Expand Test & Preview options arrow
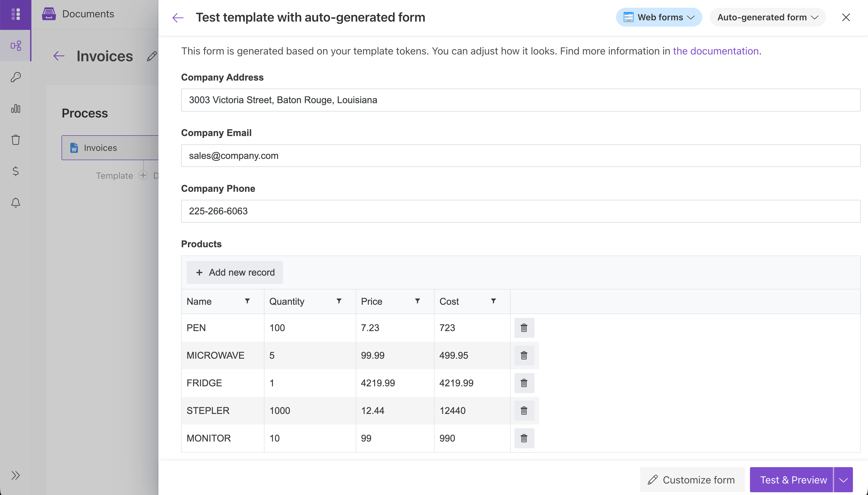868x495 pixels. coord(843,480)
